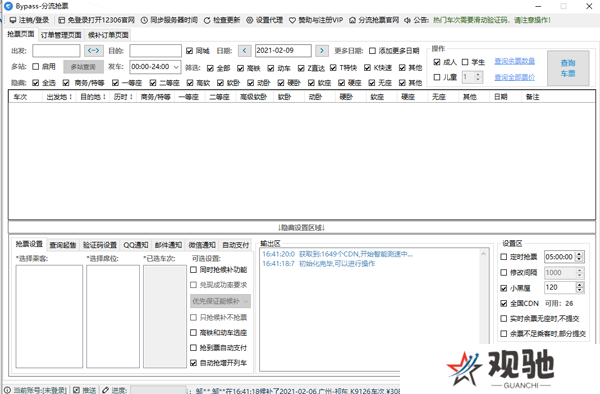Click the 检查更新 refresh icon
The image size is (600, 394).
point(207,20)
